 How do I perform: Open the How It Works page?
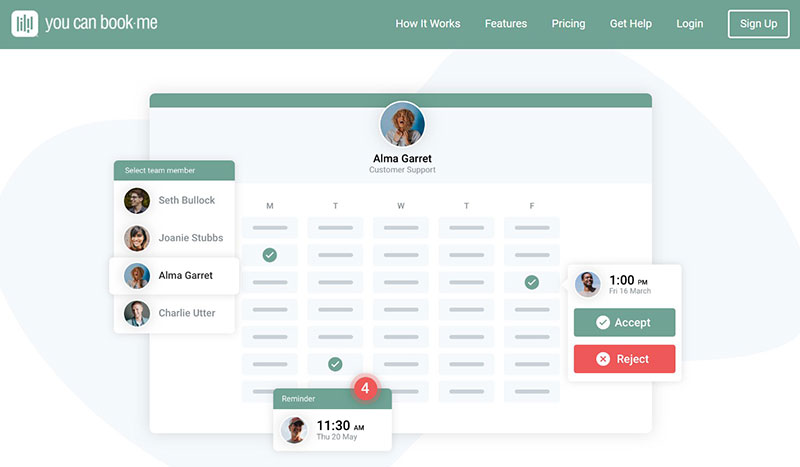pyautogui.click(x=428, y=23)
